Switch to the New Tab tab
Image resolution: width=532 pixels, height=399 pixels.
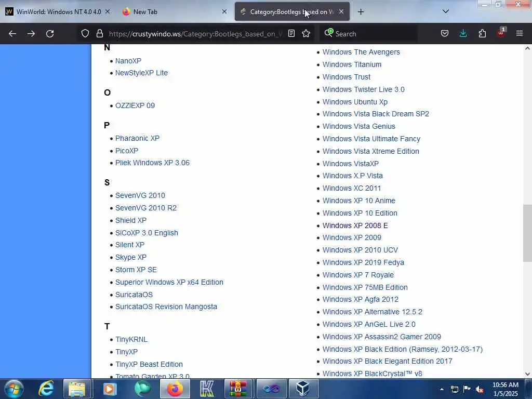click(174, 11)
